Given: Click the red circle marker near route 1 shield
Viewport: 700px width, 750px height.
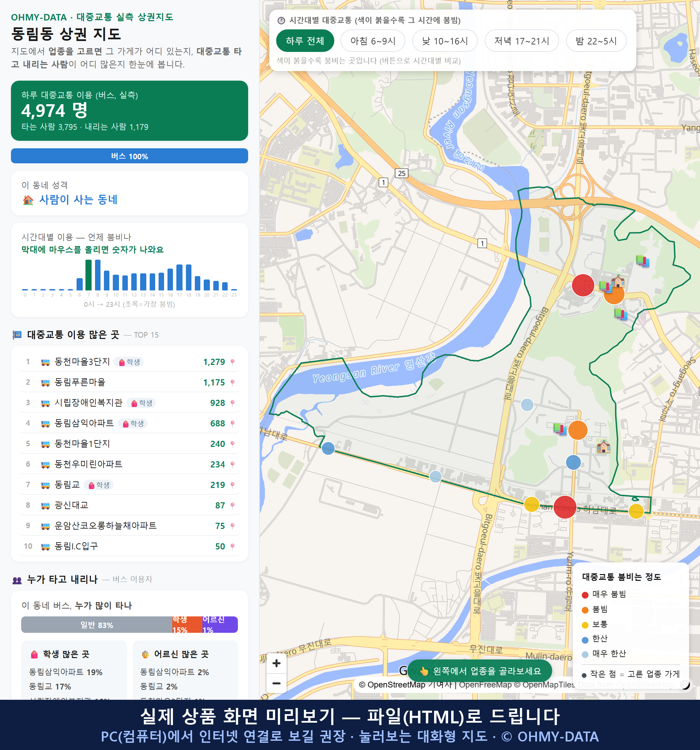Looking at the screenshot, I should pyautogui.click(x=583, y=285).
